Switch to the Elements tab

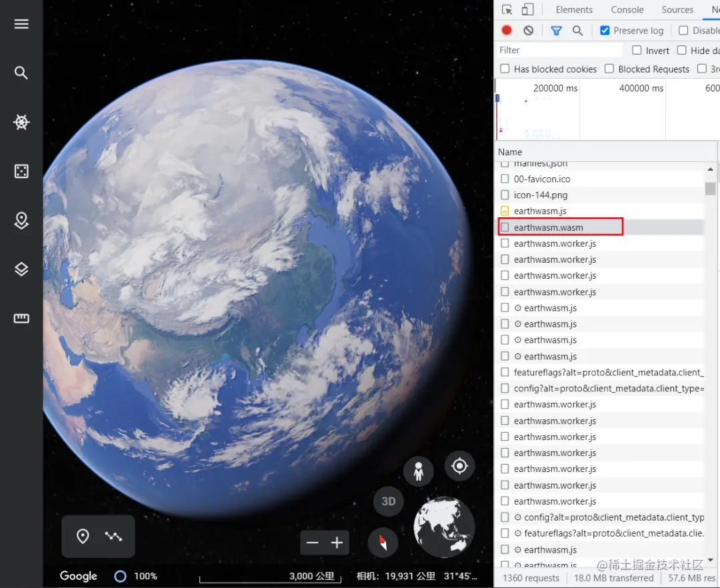click(x=574, y=9)
